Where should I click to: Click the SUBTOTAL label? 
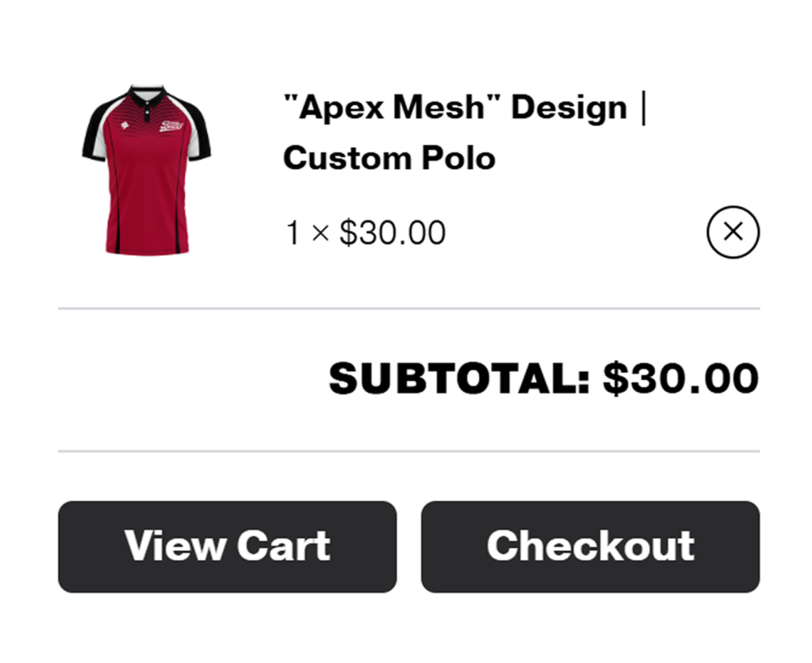[459, 379]
